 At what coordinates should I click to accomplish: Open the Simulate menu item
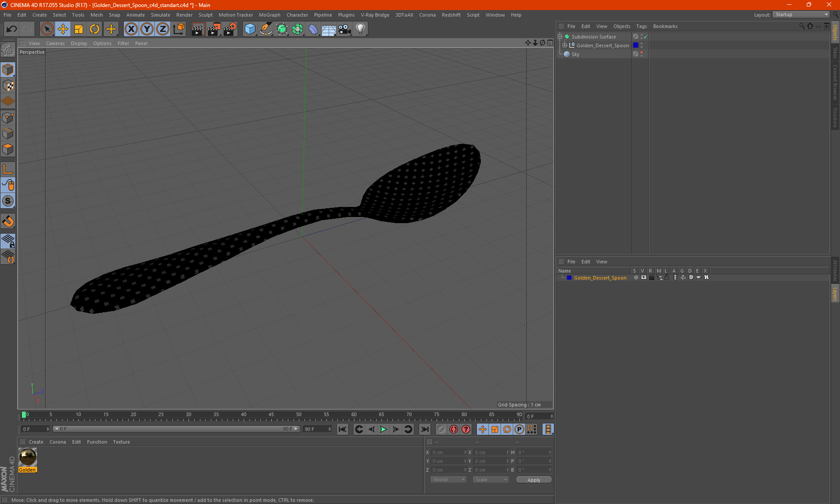[159, 14]
